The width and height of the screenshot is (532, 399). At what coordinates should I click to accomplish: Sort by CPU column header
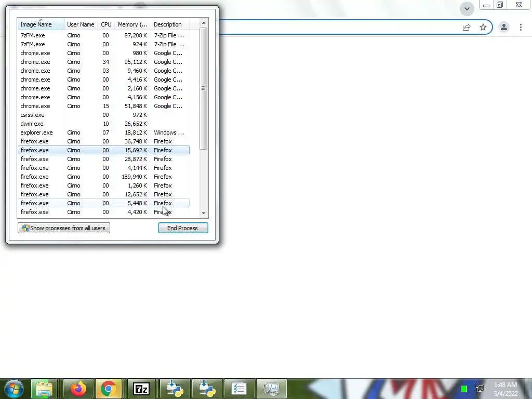point(106,24)
